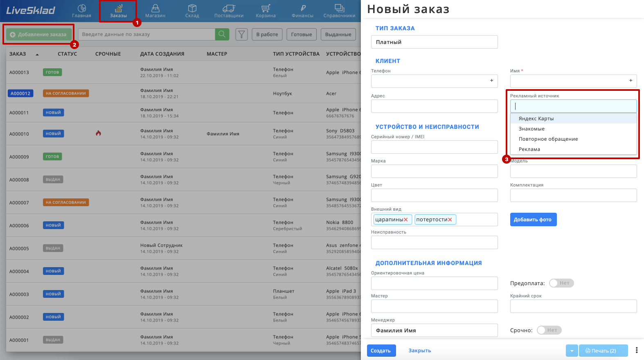Click the Серийный номер / IMEI field
This screenshot has height=360, width=644.
pos(435,147)
